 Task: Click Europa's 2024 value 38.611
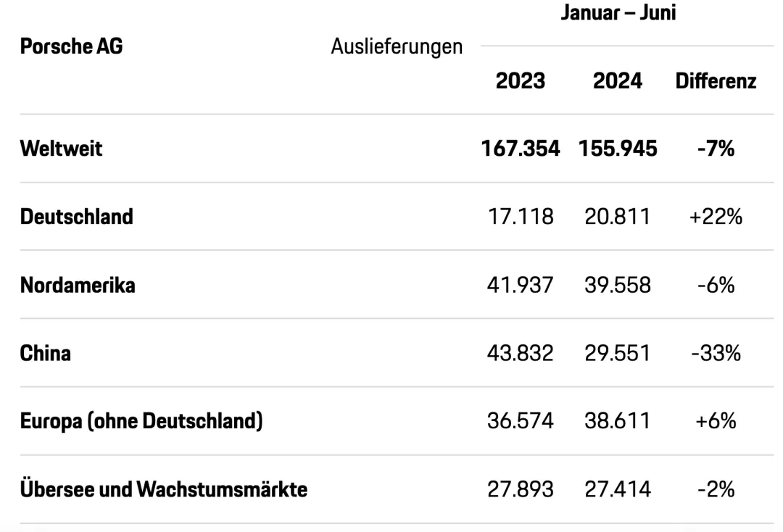(617, 420)
